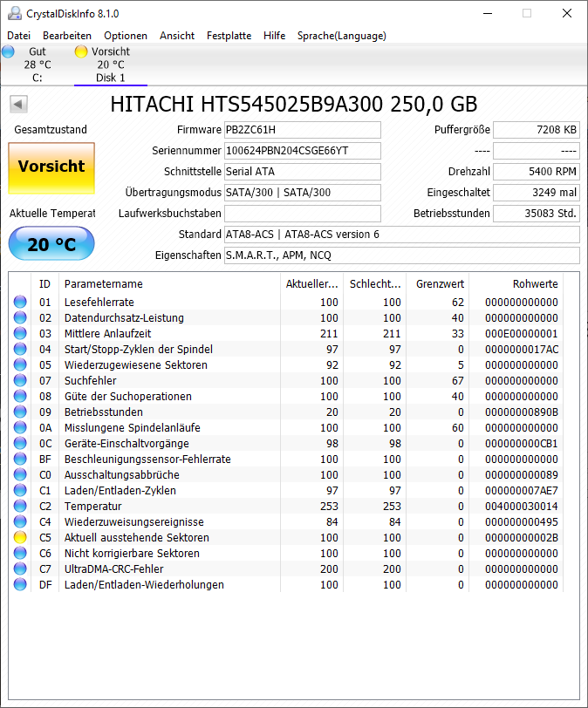The image size is (588, 708).
Task: Select the Disk 1 drive tab
Action: [x=111, y=65]
